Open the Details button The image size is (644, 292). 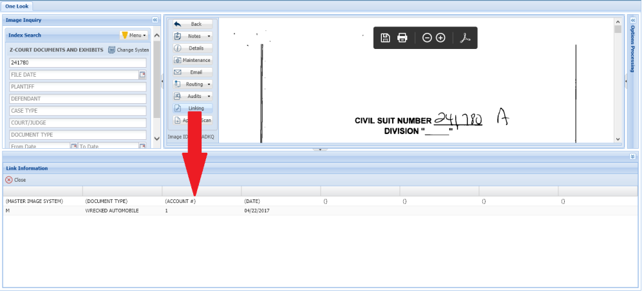[192, 48]
